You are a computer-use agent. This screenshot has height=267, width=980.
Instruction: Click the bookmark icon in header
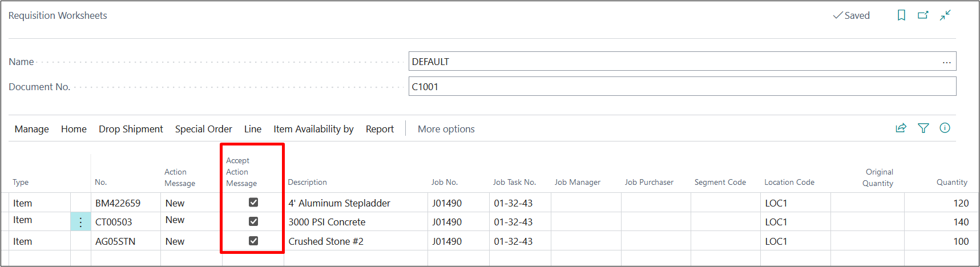[901, 15]
